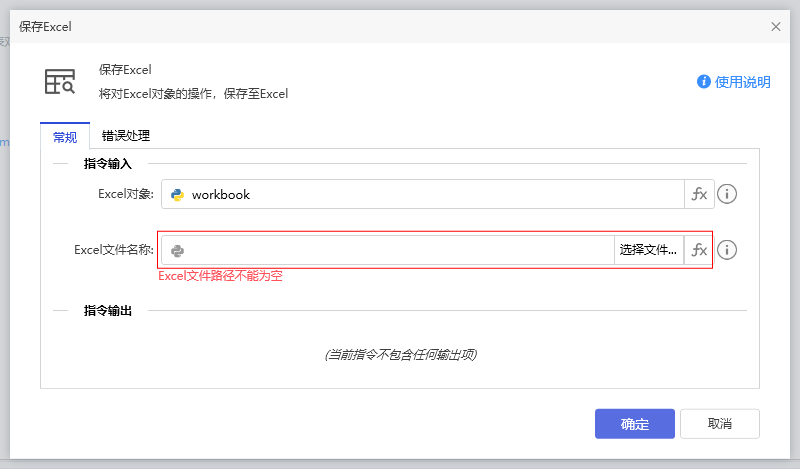Close the 保存Excel dialog window

pos(776,27)
